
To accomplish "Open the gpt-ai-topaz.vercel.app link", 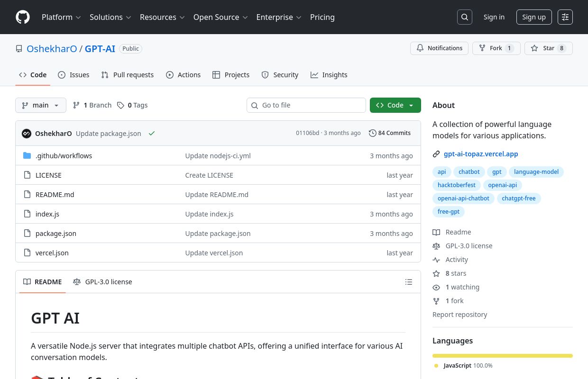I will click(481, 154).
